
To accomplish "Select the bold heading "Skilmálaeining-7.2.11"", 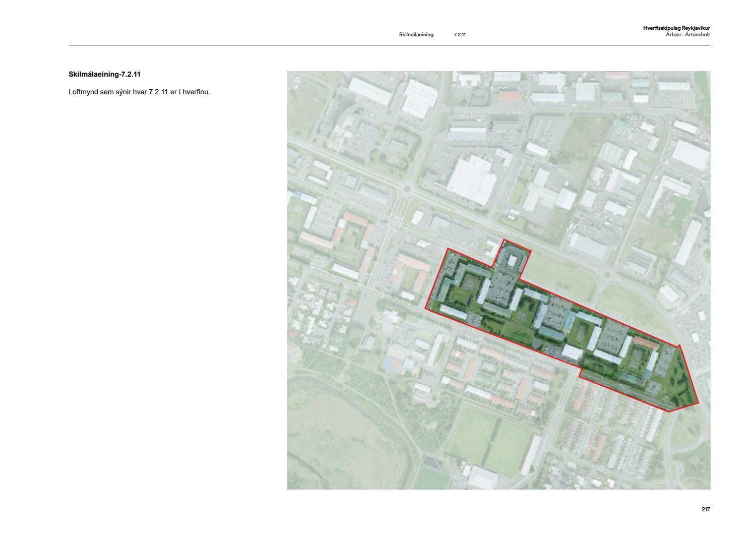I will pos(104,74).
